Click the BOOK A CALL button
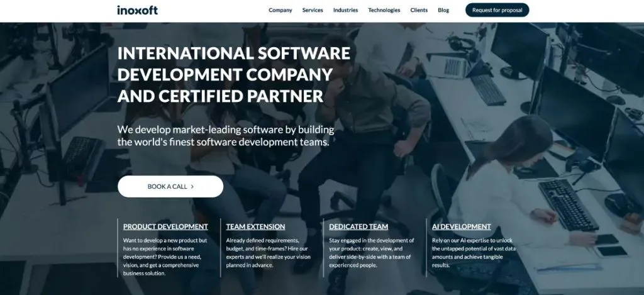The width and height of the screenshot is (644, 295). pyautogui.click(x=170, y=187)
